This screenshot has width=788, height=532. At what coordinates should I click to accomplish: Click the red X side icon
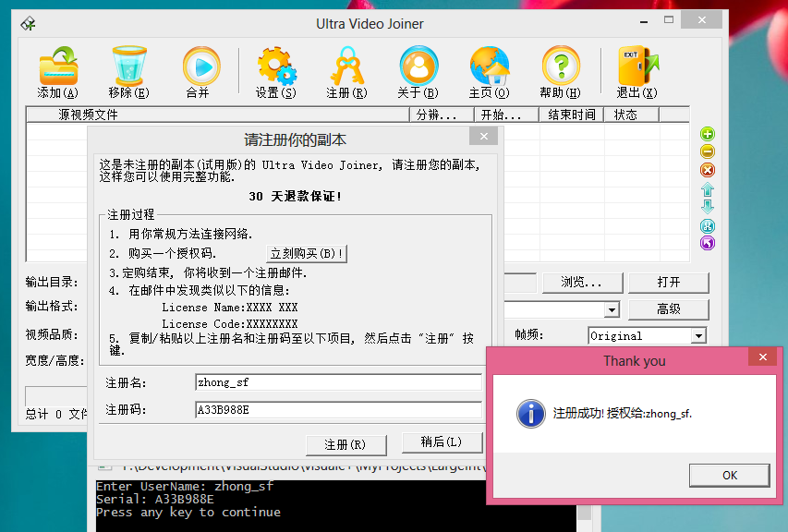pos(708,170)
